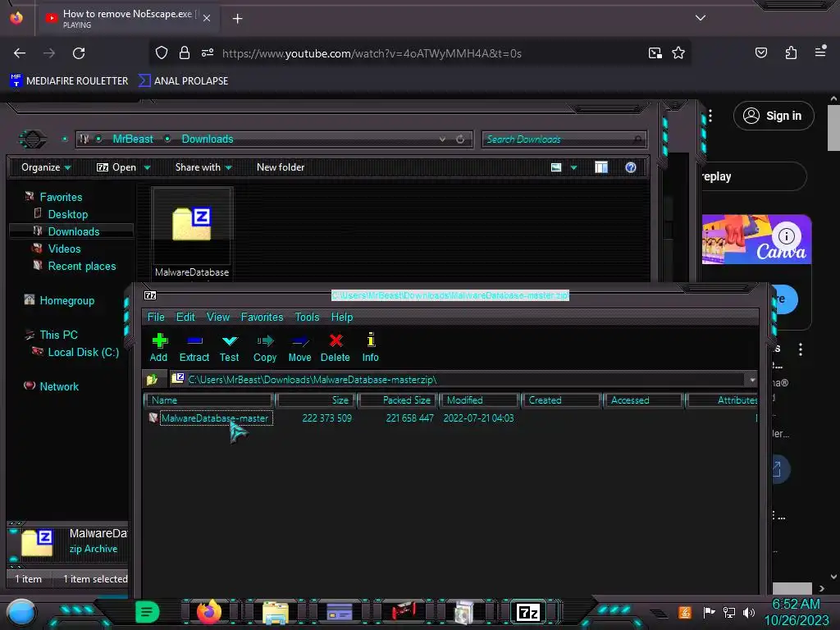Click the 7-Zip path input field

tap(458, 380)
